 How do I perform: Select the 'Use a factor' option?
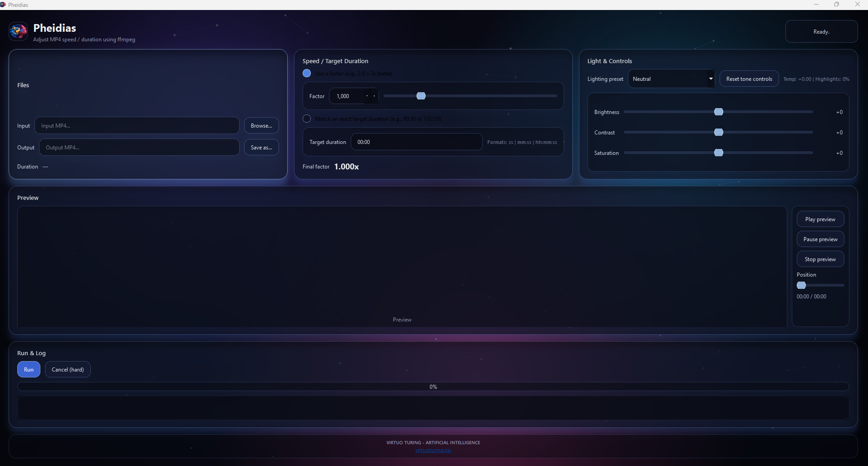pos(307,73)
